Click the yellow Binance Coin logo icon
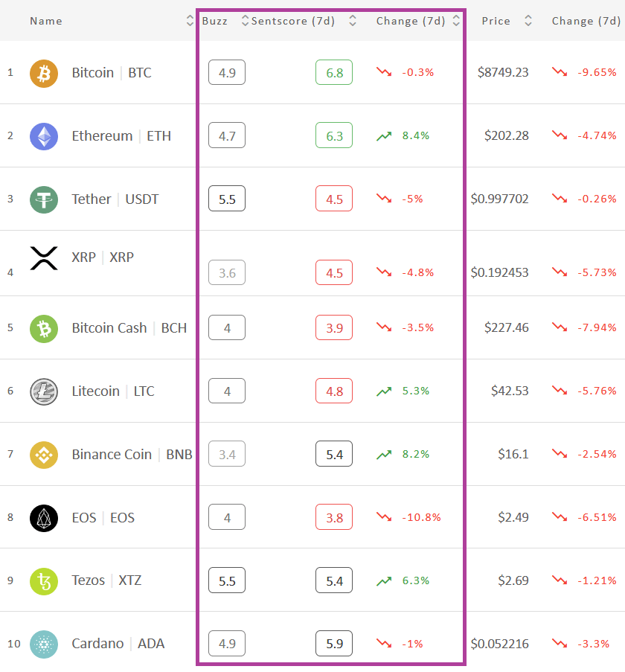The image size is (625, 672). click(44, 455)
